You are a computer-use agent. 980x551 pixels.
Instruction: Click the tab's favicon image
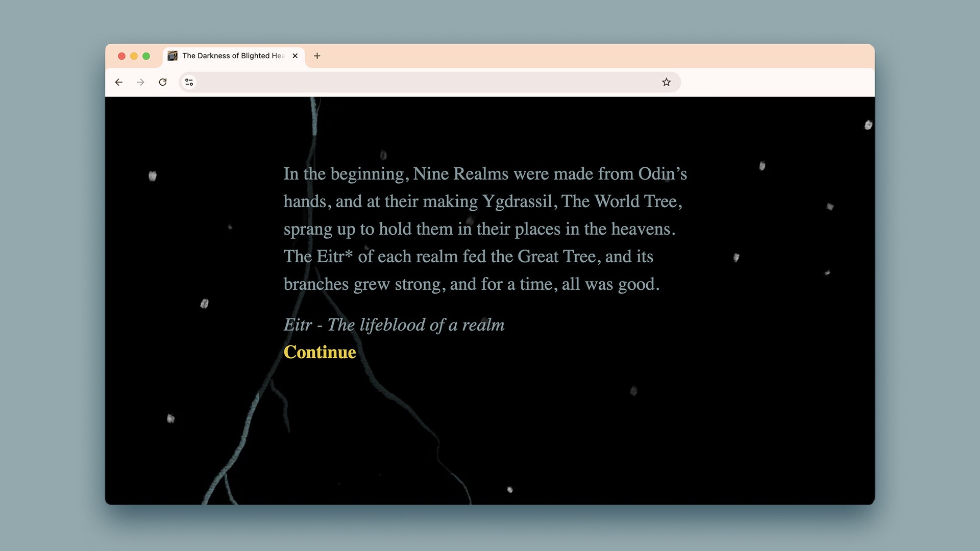pyautogui.click(x=173, y=56)
